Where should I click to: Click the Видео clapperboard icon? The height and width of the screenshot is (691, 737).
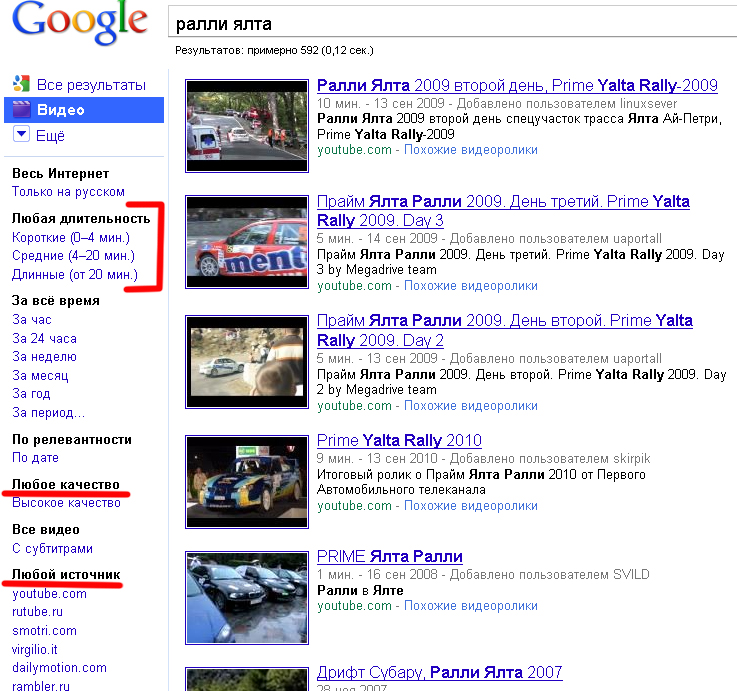[21, 110]
